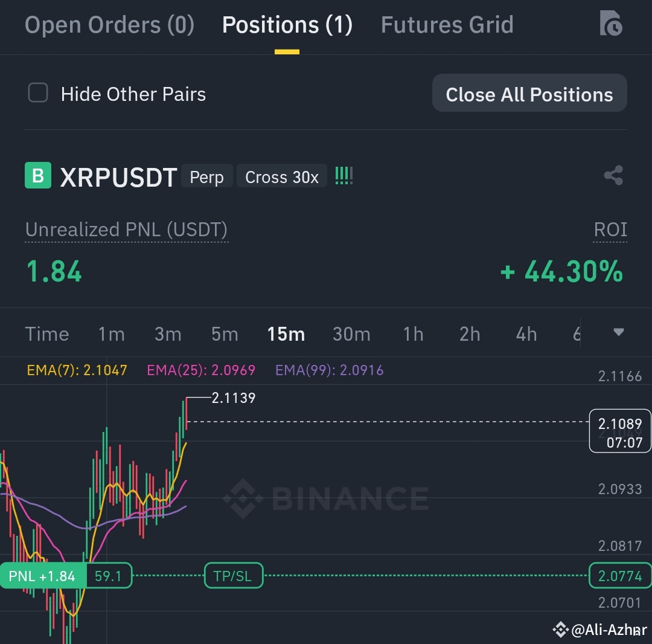Tap the PNL +1.84 position marker
Screen dimensions: 652x644
[x=42, y=576]
